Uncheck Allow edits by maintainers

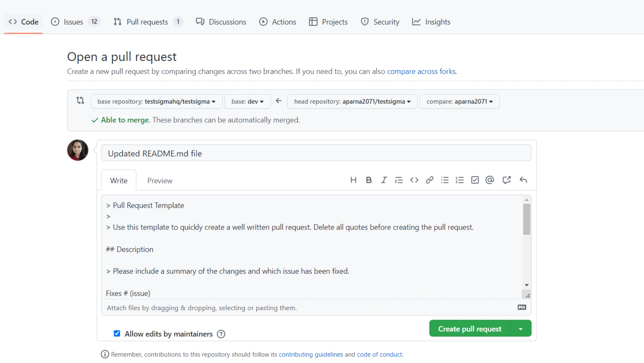117,333
